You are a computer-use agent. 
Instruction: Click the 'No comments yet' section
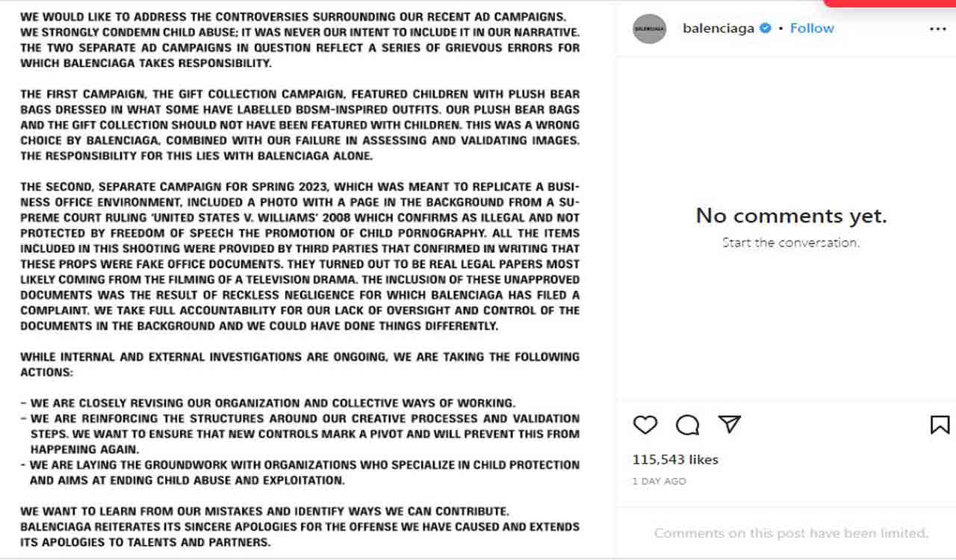coord(790,215)
